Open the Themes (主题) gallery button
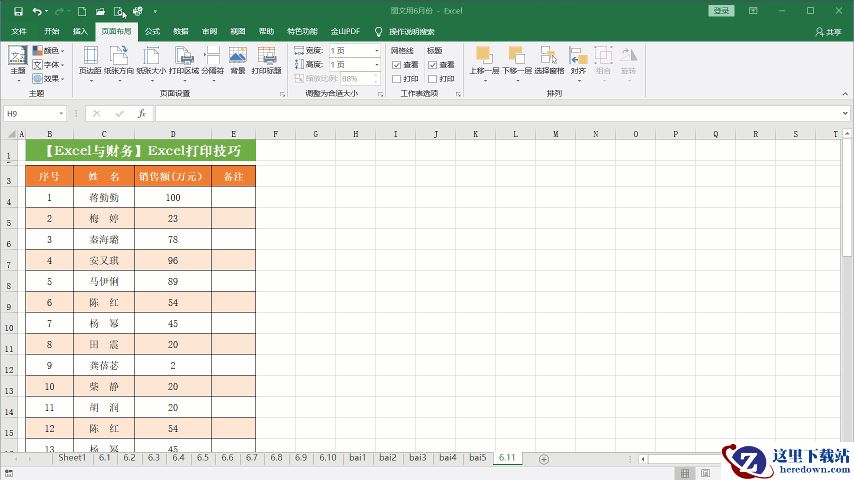This screenshot has width=854, height=480. [17, 64]
